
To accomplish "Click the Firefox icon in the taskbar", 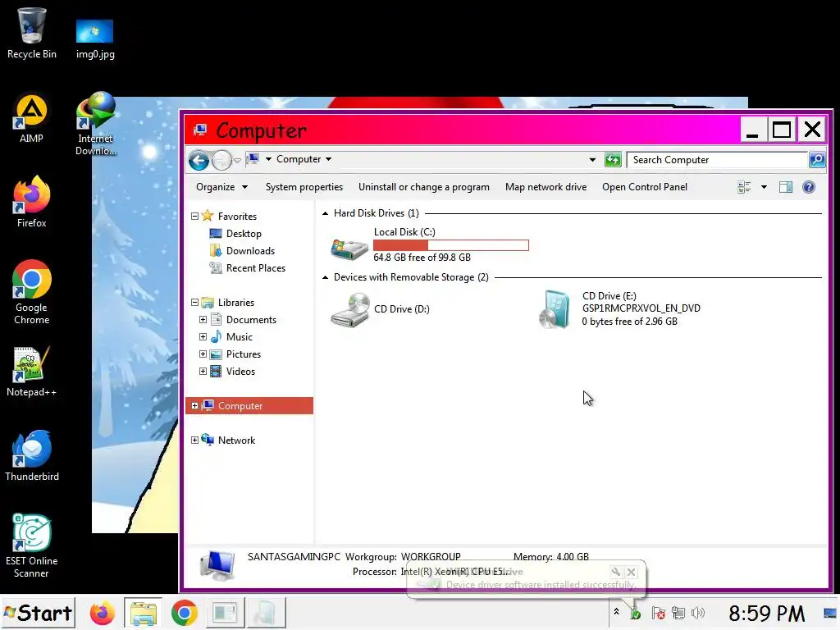I will point(102,613).
